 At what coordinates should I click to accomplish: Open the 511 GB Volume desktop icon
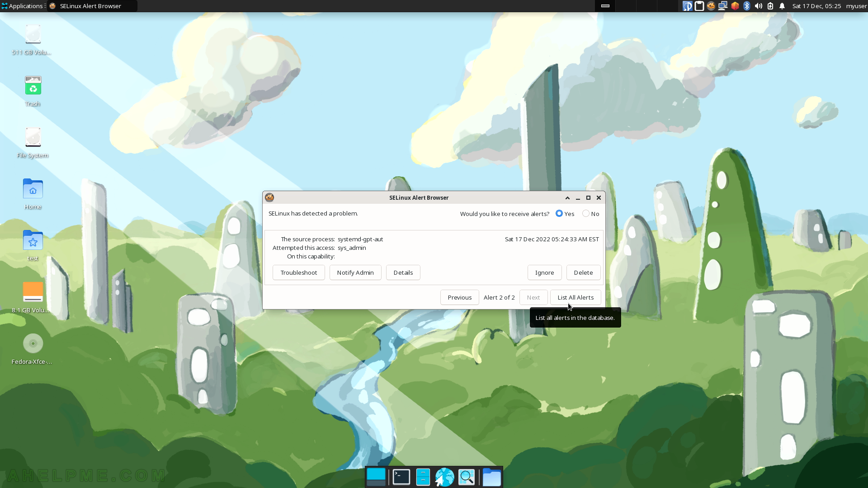click(33, 40)
